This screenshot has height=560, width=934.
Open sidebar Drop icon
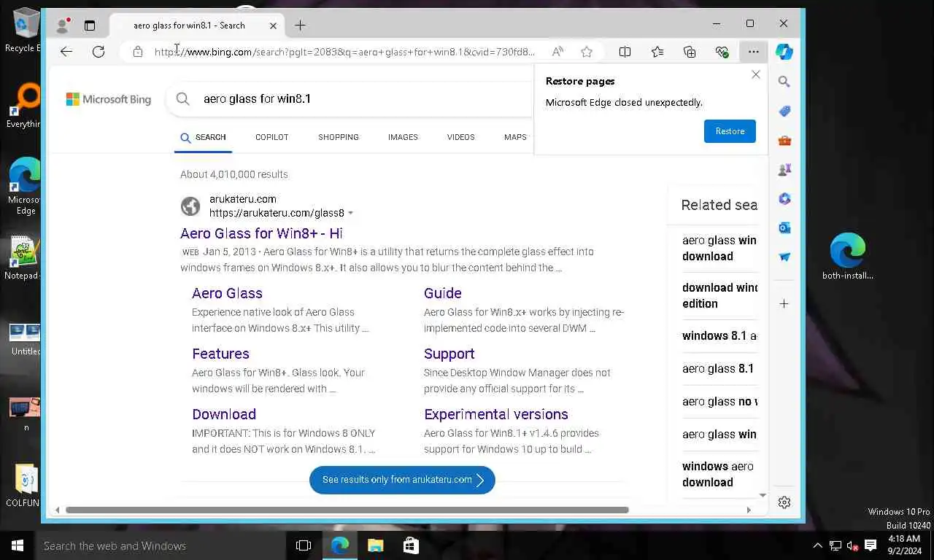(x=784, y=257)
